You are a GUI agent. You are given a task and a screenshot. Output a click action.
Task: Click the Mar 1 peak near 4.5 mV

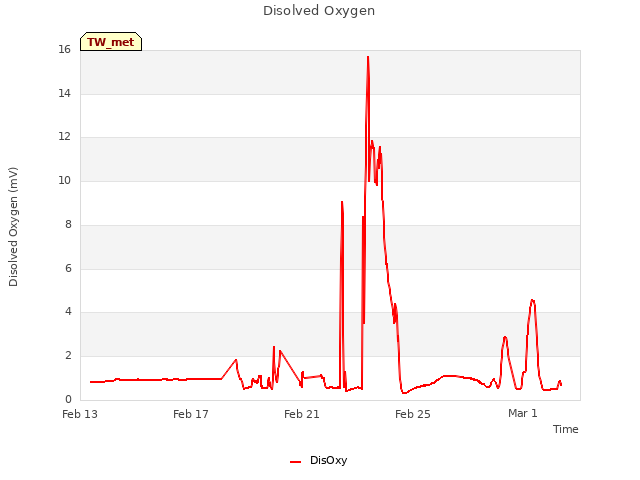(x=532, y=301)
